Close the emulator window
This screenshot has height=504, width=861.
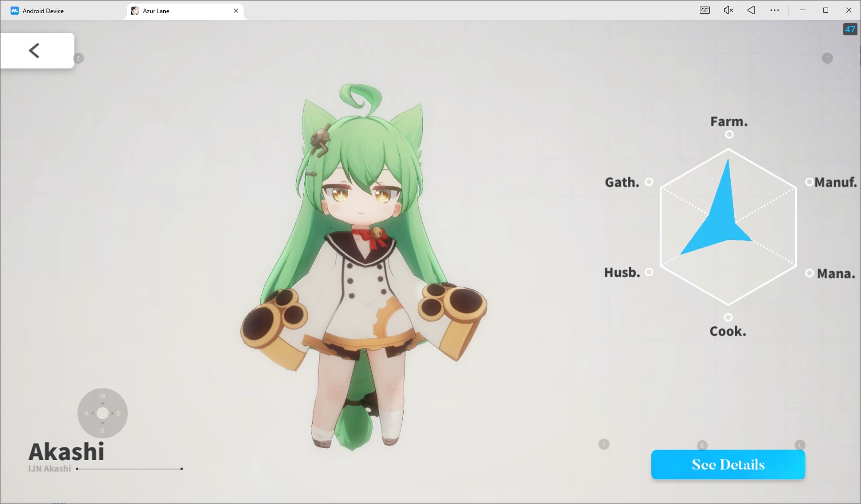click(849, 10)
